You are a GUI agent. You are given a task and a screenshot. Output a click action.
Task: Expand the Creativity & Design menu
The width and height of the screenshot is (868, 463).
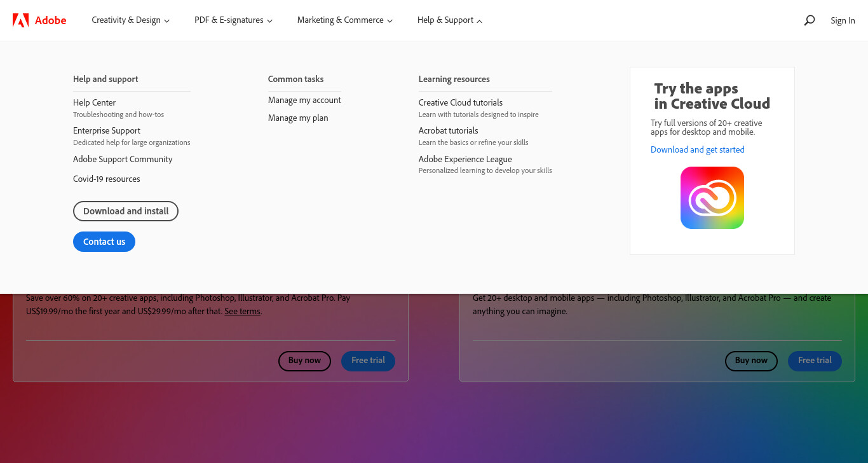[x=130, y=20]
